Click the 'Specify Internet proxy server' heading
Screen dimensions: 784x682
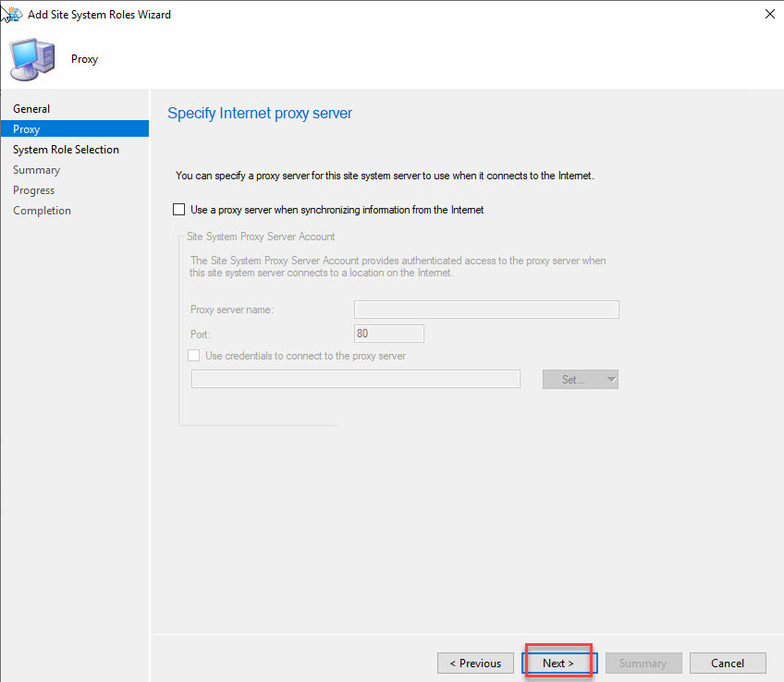click(260, 114)
